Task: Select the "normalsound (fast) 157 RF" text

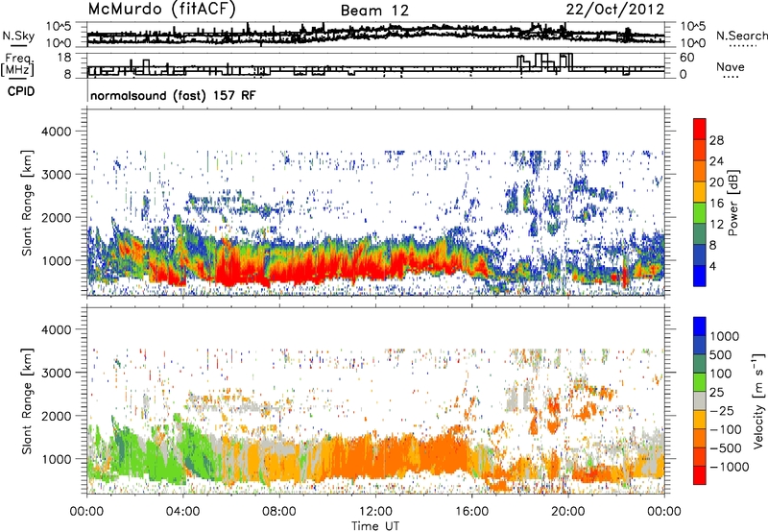Action: point(173,95)
